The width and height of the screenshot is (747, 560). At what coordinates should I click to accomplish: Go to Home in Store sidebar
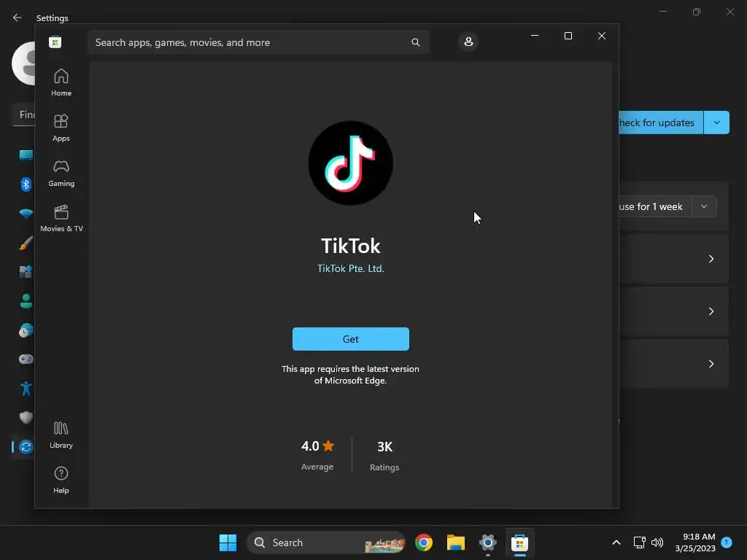[61, 83]
